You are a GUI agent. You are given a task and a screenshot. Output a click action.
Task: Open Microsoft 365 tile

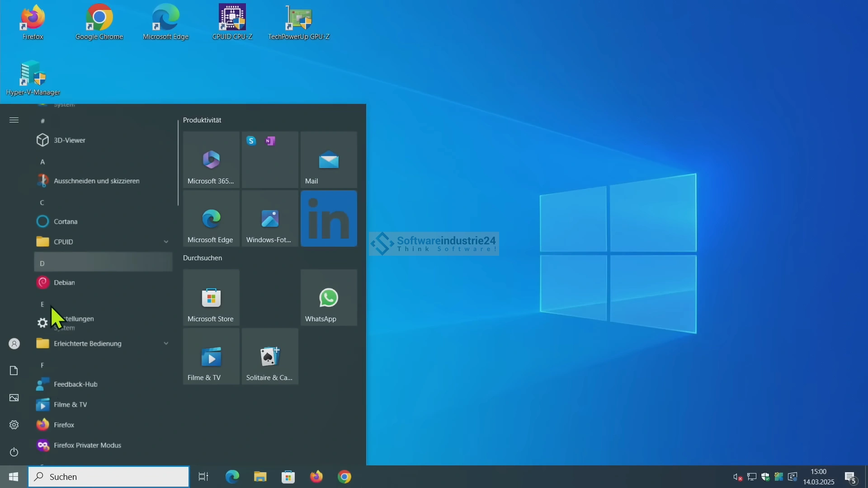pyautogui.click(x=211, y=160)
